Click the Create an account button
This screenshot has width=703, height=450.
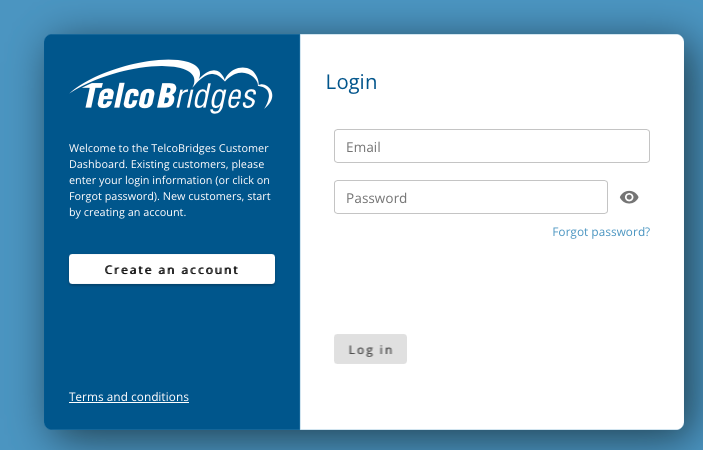[172, 269]
